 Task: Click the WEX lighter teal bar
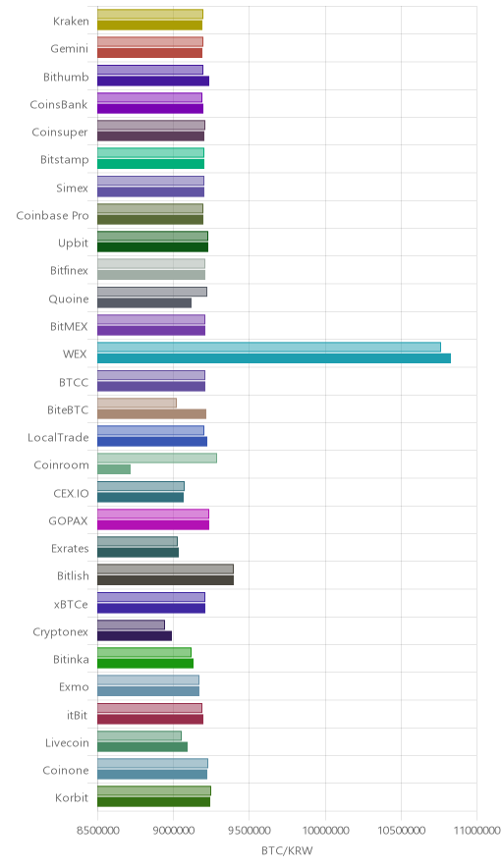click(269, 347)
